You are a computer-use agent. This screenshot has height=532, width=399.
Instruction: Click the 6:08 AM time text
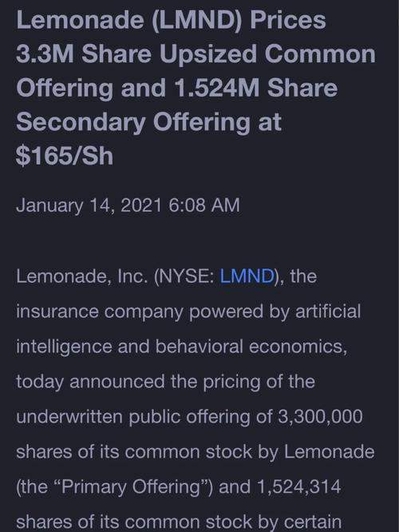pyautogui.click(x=204, y=205)
